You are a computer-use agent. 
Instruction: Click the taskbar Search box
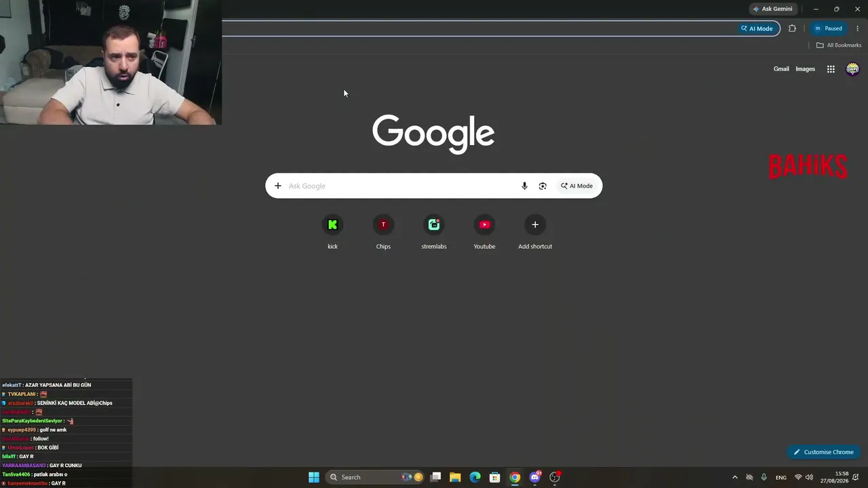(376, 477)
